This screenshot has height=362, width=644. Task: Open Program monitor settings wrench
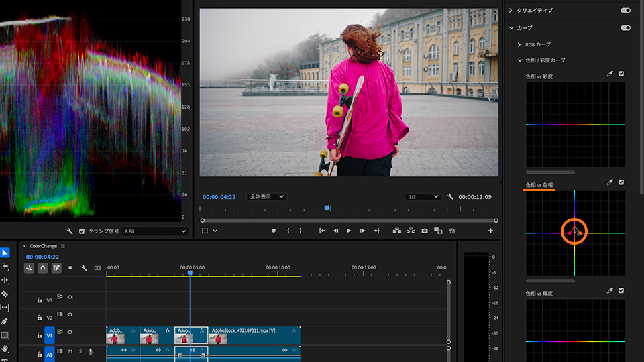450,196
